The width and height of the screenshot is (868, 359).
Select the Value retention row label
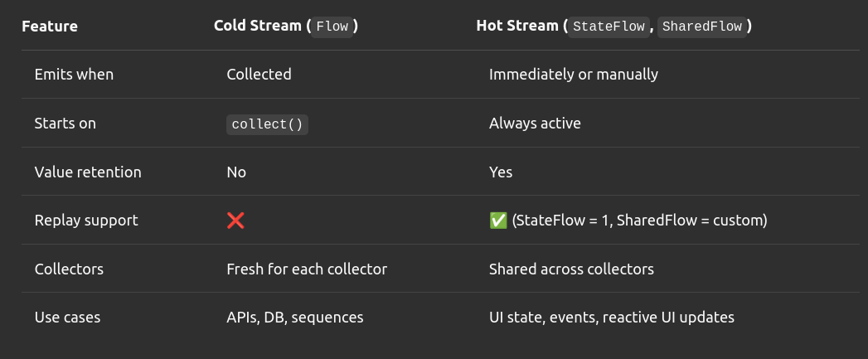coord(88,172)
